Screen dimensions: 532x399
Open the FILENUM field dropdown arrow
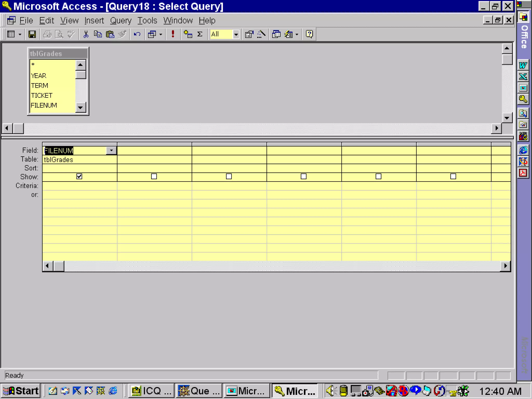tap(111, 150)
